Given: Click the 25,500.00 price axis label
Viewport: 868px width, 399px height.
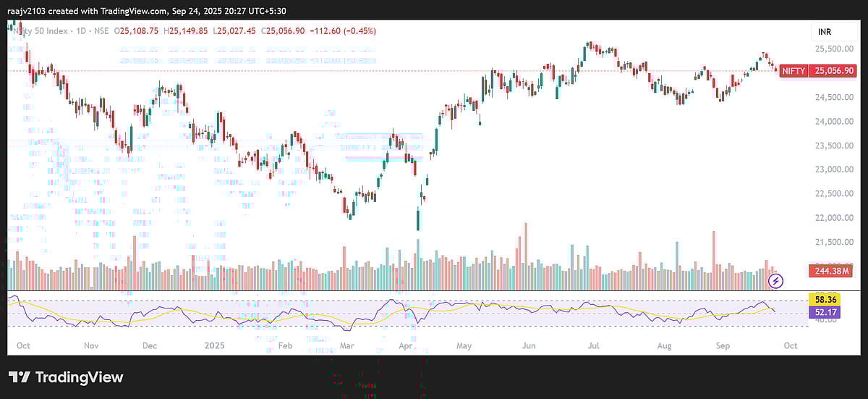Looking at the screenshot, I should pyautogui.click(x=834, y=49).
